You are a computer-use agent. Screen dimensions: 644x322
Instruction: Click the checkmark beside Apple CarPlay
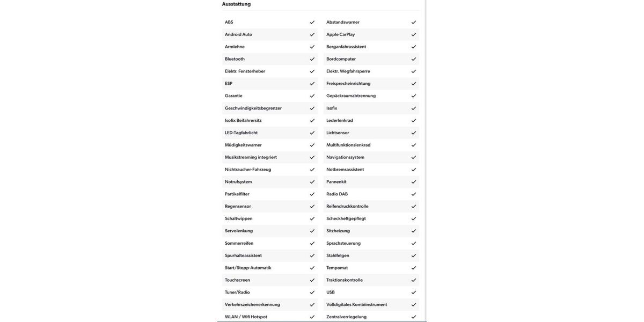pyautogui.click(x=414, y=34)
